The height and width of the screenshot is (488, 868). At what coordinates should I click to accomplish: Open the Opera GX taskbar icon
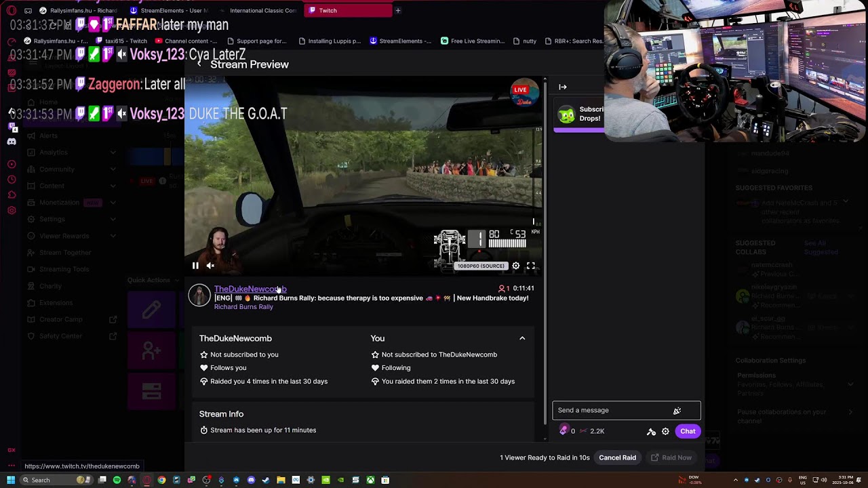[x=146, y=480]
